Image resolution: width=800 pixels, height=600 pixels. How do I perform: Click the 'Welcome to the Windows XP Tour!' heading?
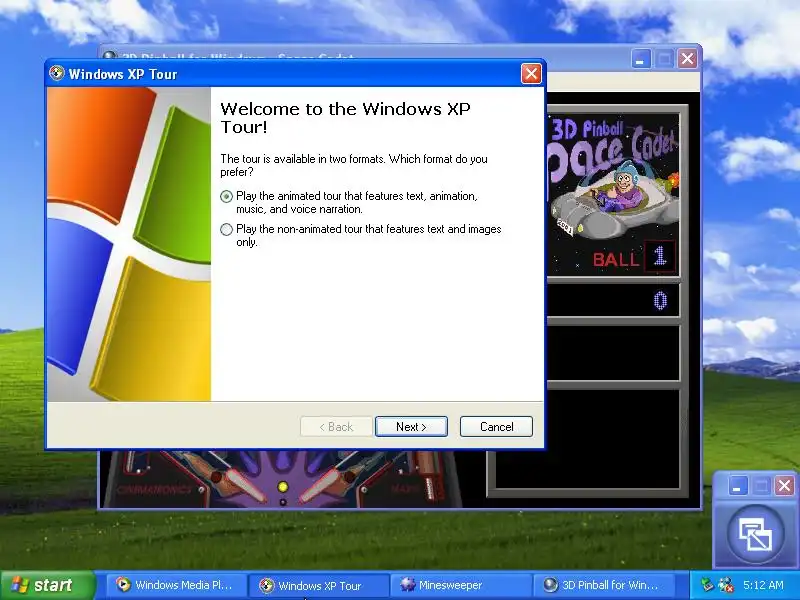click(x=345, y=118)
